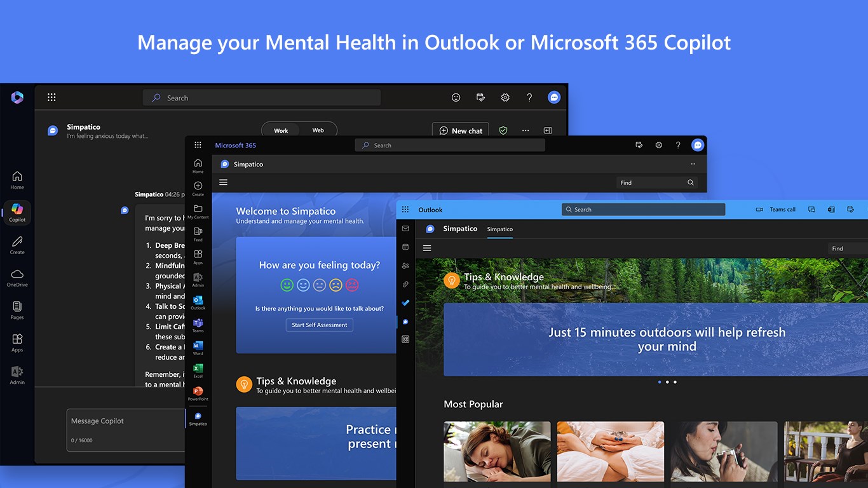Open Create in Copilot window sidebar
Image resolution: width=868 pixels, height=488 pixels.
(x=17, y=245)
